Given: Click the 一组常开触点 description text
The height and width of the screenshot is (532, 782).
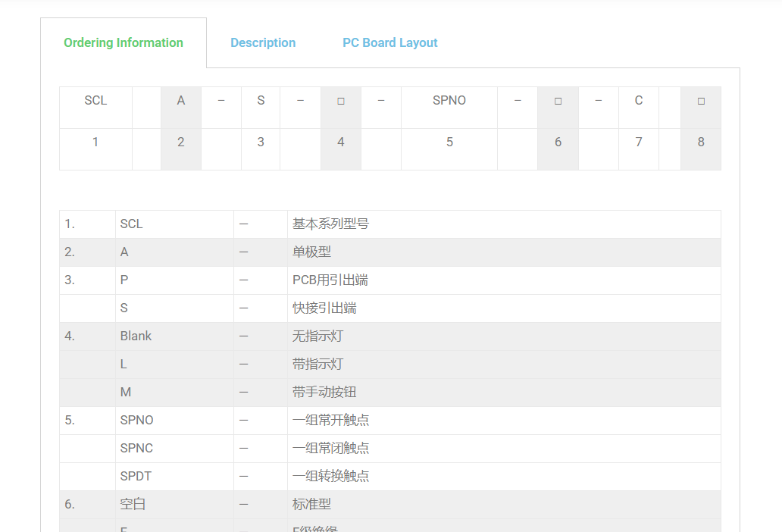Looking at the screenshot, I should point(330,421).
